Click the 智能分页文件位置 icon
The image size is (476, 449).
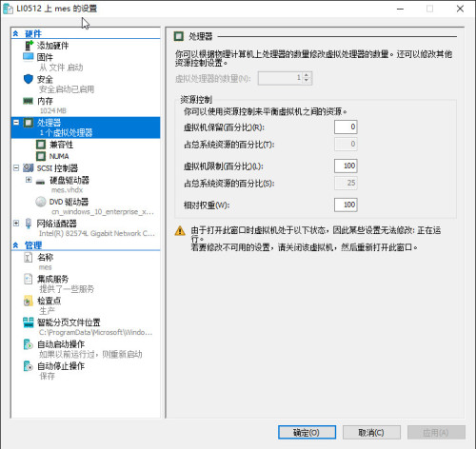(x=29, y=322)
